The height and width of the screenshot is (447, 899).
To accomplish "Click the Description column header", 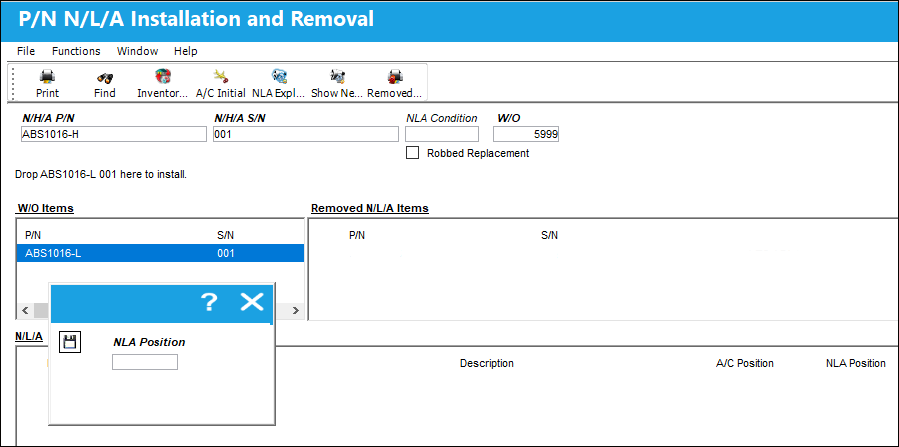I will click(487, 363).
